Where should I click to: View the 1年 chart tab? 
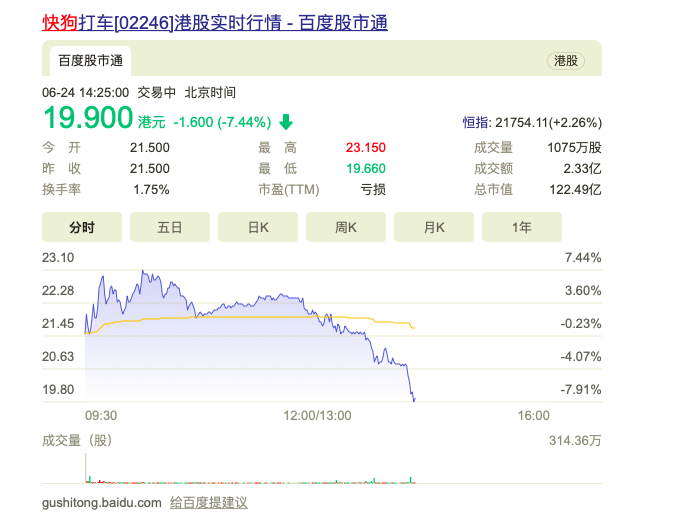[x=522, y=227]
